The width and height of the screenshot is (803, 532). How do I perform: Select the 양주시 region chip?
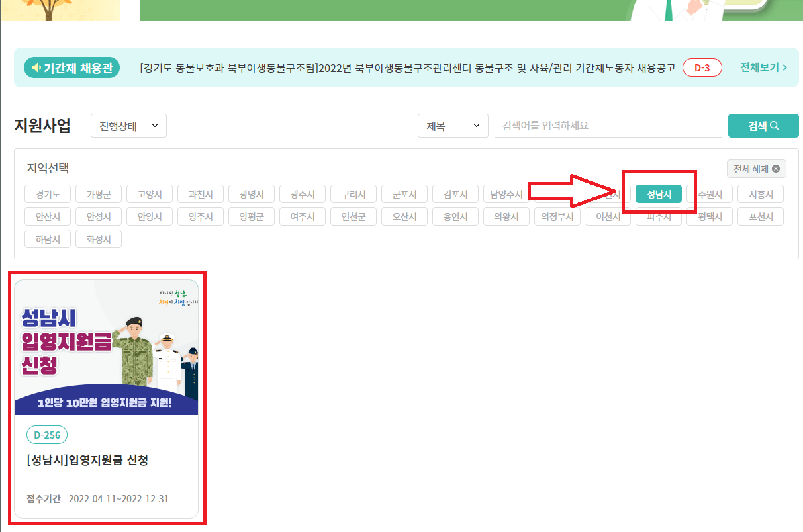[201, 216]
